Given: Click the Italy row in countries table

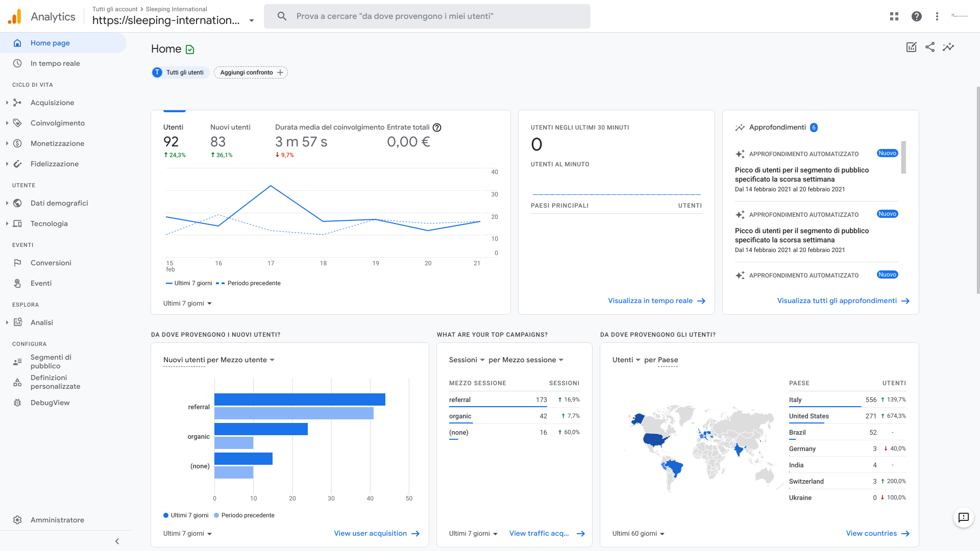Looking at the screenshot, I should pos(847,400).
